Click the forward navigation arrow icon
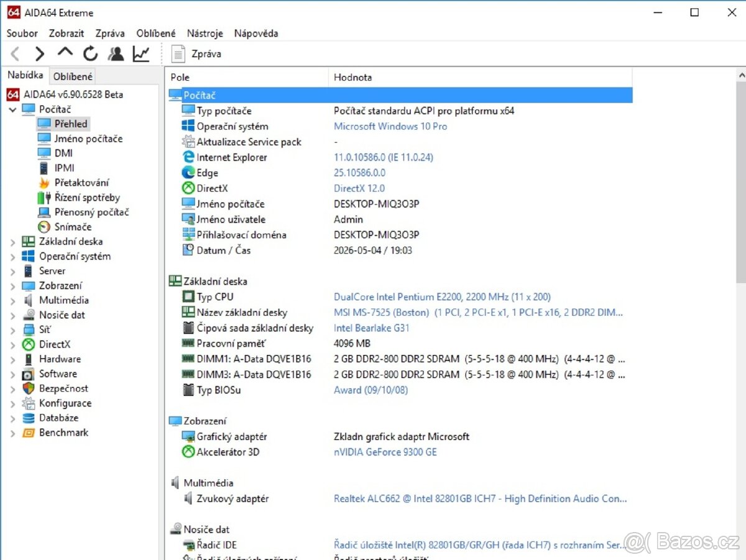This screenshot has height=560, width=746. point(39,53)
